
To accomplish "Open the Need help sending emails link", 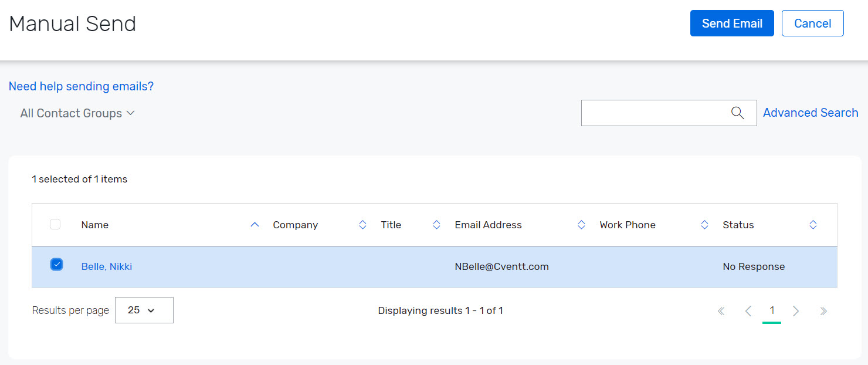I will coord(80,86).
